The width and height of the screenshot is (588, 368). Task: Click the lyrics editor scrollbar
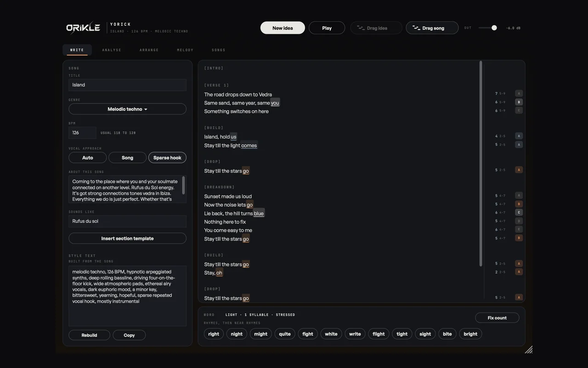point(481,164)
